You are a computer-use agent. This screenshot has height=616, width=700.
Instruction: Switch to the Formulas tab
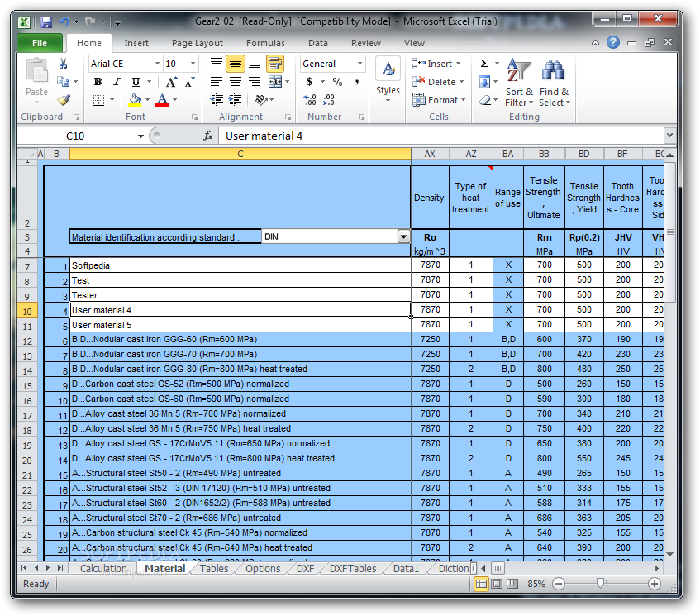click(x=265, y=43)
